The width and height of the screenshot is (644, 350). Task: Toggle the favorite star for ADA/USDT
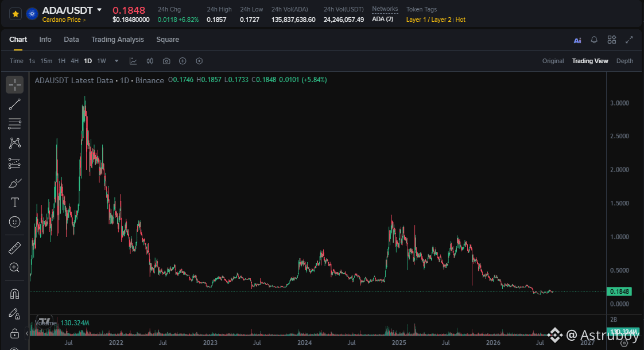15,14
